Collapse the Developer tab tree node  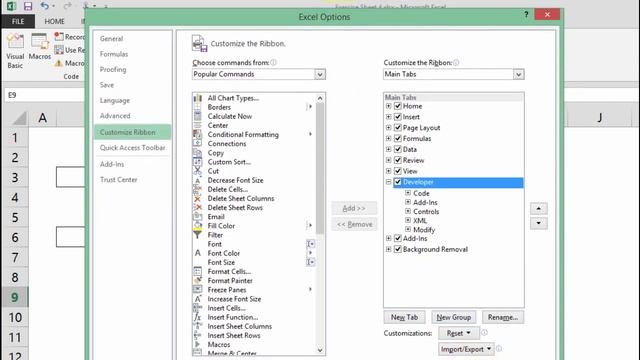(x=389, y=182)
